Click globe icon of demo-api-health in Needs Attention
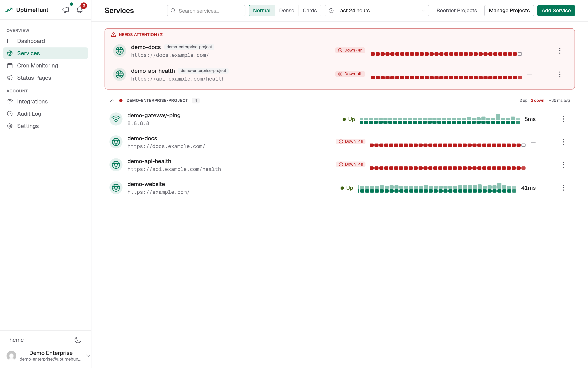Screen dimensions: 588x368 [120, 74]
